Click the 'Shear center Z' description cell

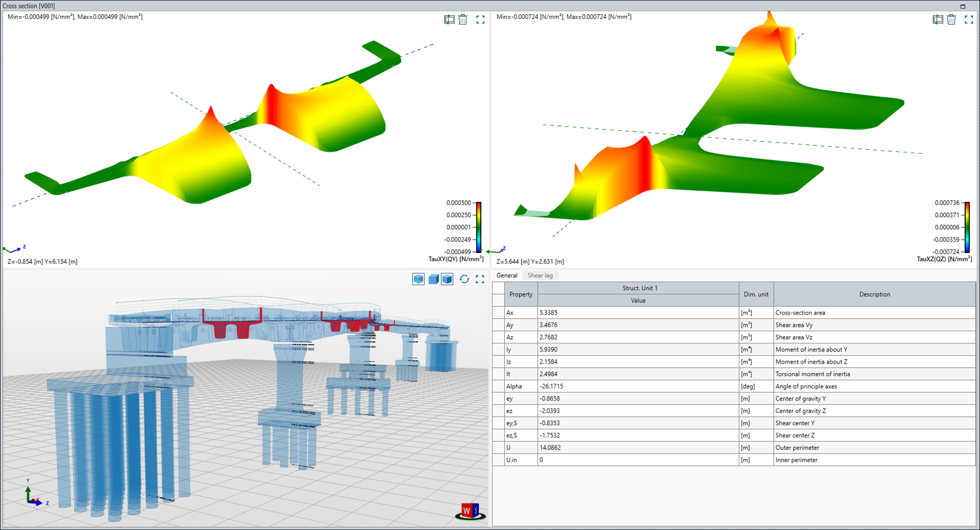(x=874, y=435)
